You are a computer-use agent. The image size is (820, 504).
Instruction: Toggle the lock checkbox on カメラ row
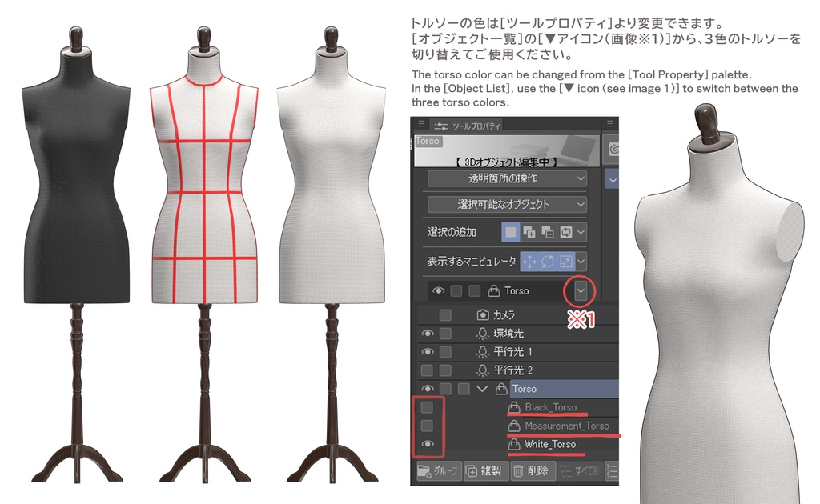(x=445, y=315)
